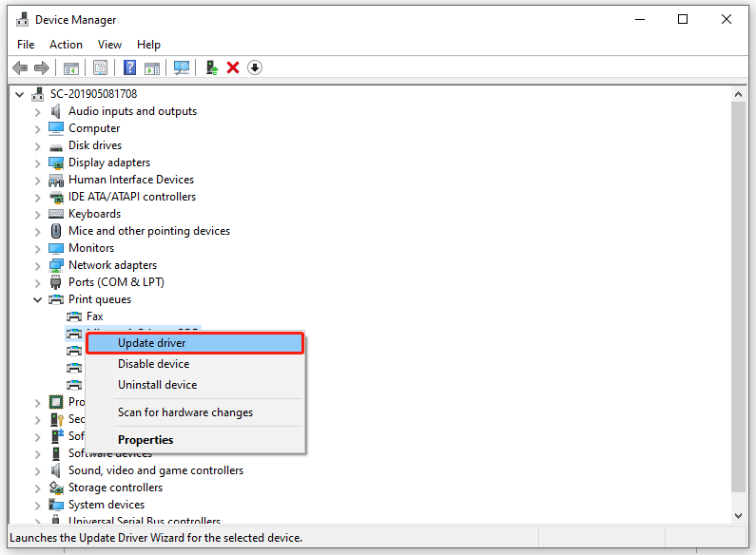Click the Sound, video and game controllers icon
756x555 pixels.
tap(56, 470)
